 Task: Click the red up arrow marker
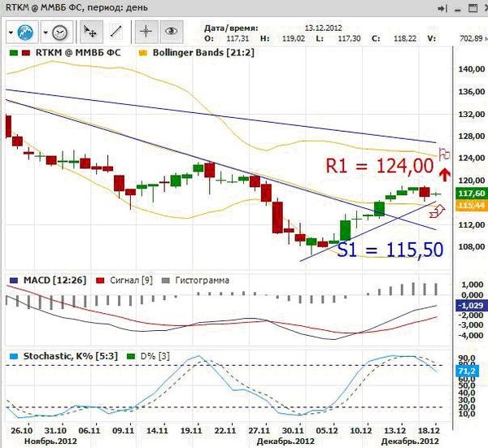click(x=445, y=175)
